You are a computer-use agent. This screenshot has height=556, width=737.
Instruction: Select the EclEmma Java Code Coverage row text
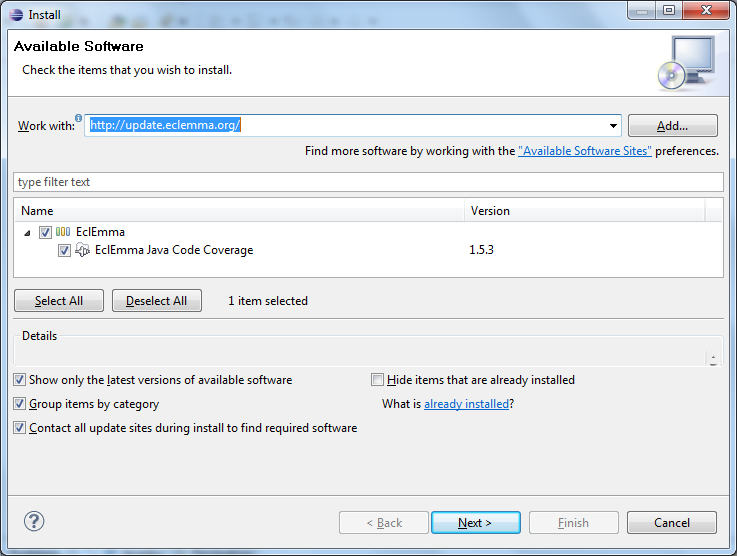click(x=174, y=250)
